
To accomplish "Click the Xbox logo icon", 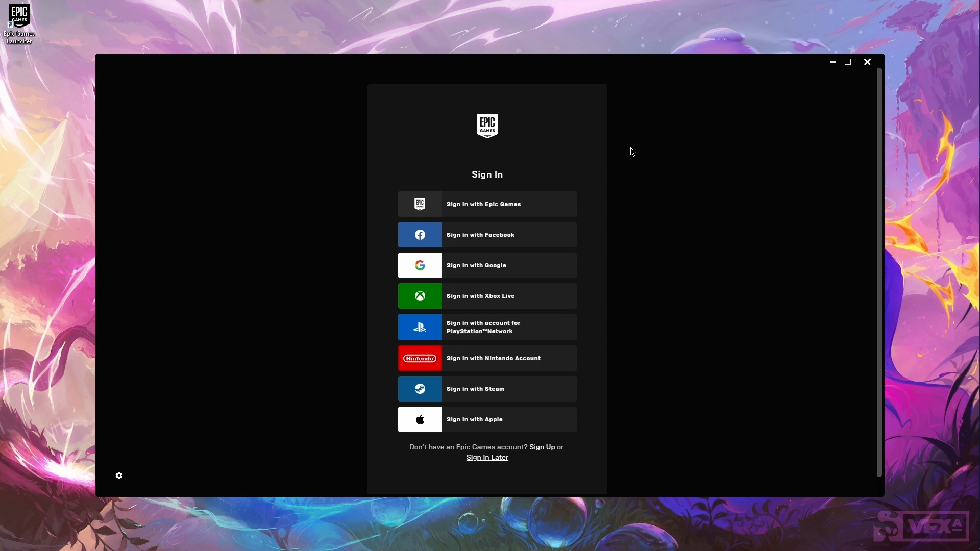I will [420, 296].
